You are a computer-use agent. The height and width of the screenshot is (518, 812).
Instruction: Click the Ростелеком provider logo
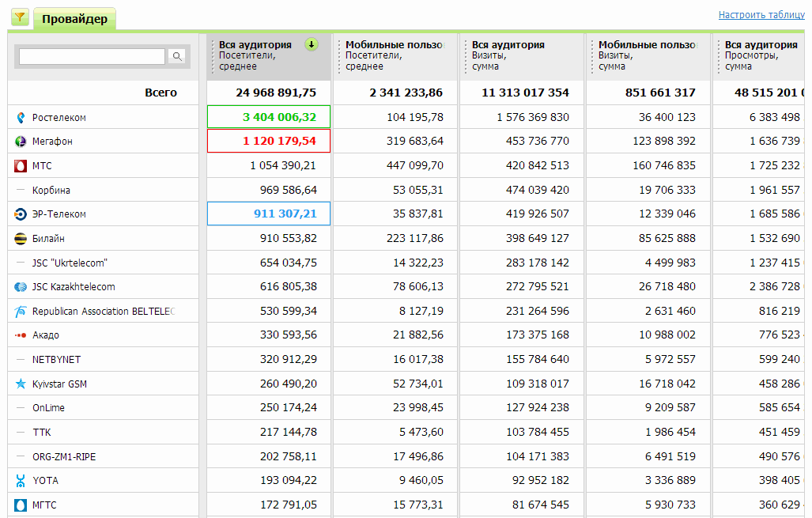(21, 118)
